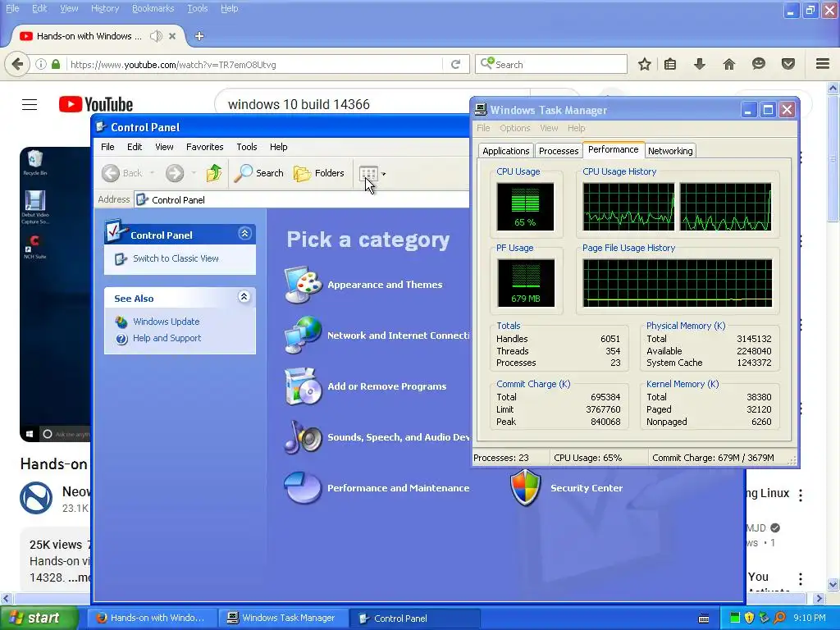
Task: Click the Firefox Search box
Action: (550, 64)
